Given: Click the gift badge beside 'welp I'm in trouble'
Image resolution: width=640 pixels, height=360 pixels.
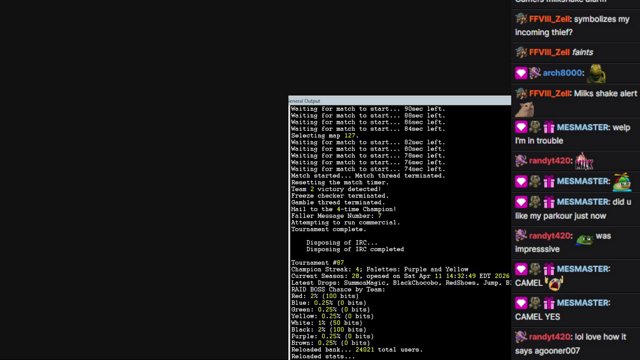Looking at the screenshot, I should pyautogui.click(x=549, y=127).
